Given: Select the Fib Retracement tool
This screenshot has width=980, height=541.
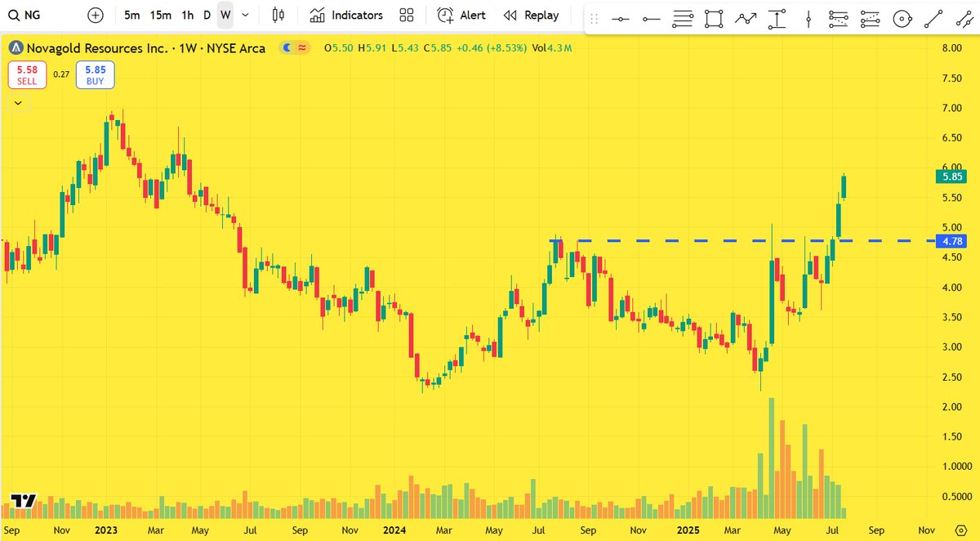Looking at the screenshot, I should [684, 18].
